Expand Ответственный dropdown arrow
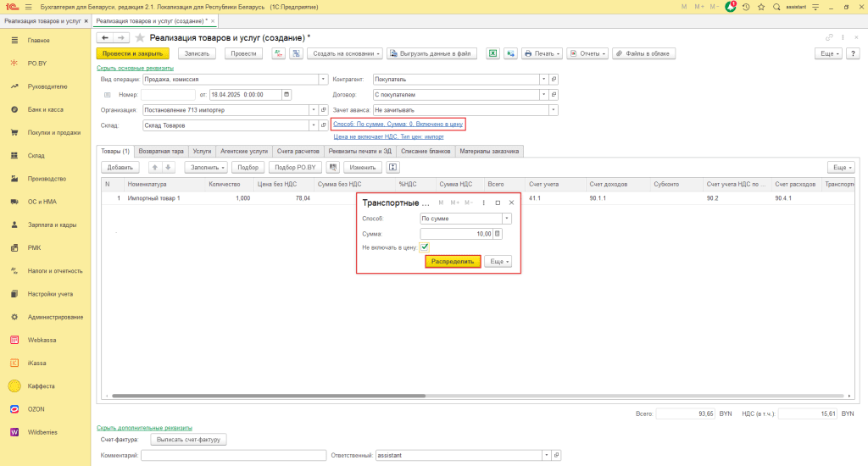Screen dimensions: 868x466 coord(547,456)
